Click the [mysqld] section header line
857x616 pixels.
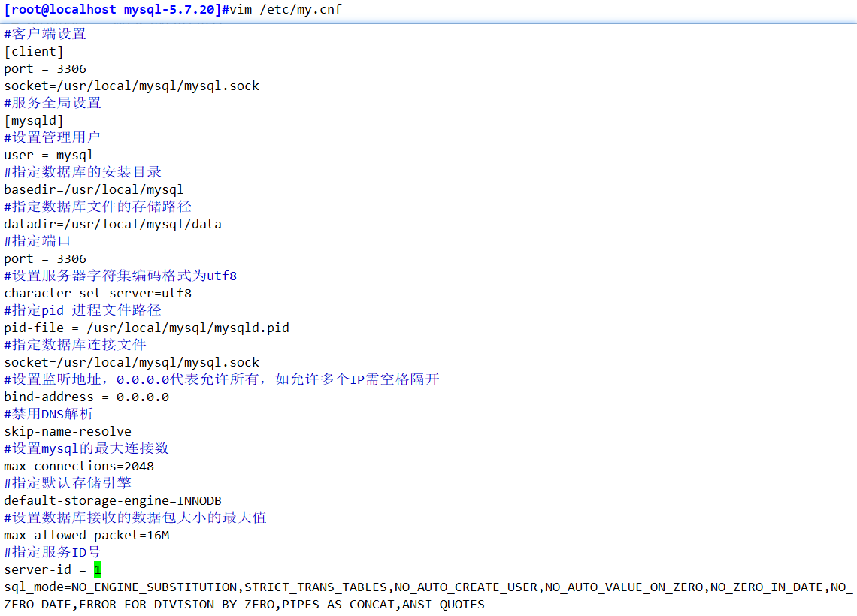click(x=34, y=120)
